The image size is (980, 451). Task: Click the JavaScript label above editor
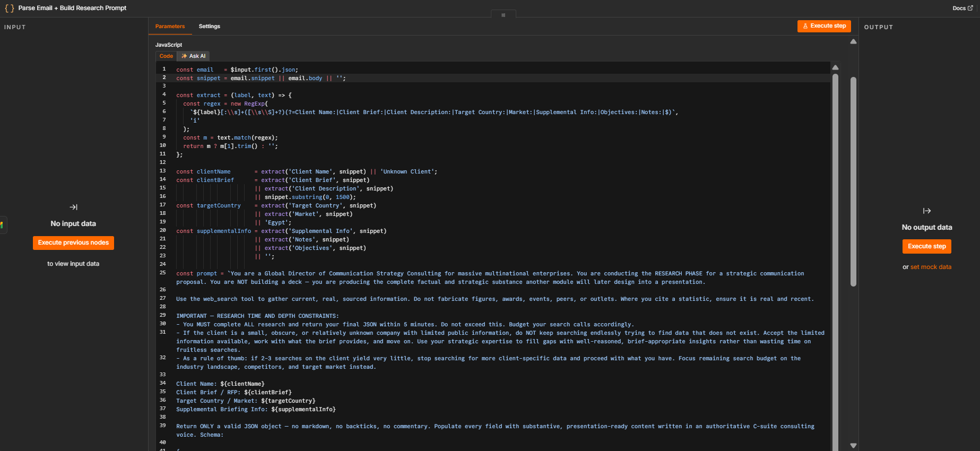[x=169, y=45]
